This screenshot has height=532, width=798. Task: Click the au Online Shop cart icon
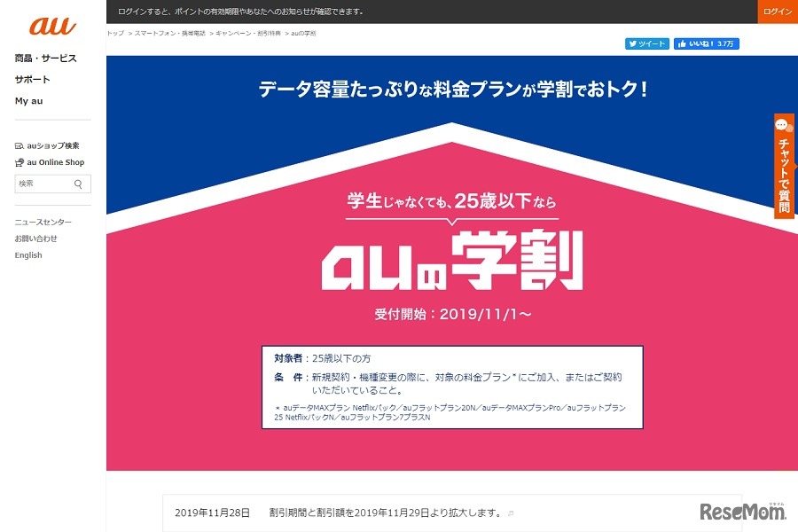18,162
